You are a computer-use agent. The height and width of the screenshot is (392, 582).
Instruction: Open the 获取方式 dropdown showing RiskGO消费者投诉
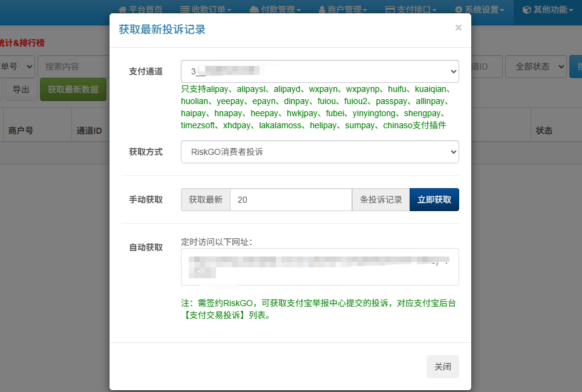[319, 152]
